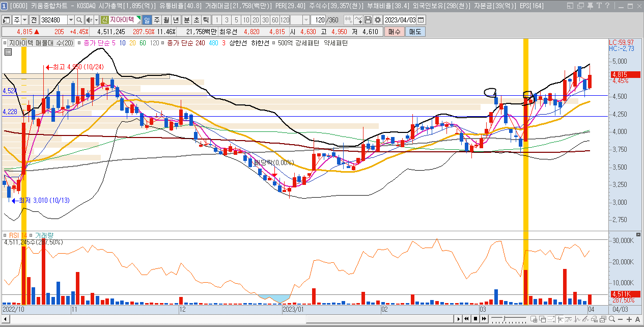644x327 pixels.
Task: Click the grid table icon below indicator legend
Action: (x=8, y=52)
